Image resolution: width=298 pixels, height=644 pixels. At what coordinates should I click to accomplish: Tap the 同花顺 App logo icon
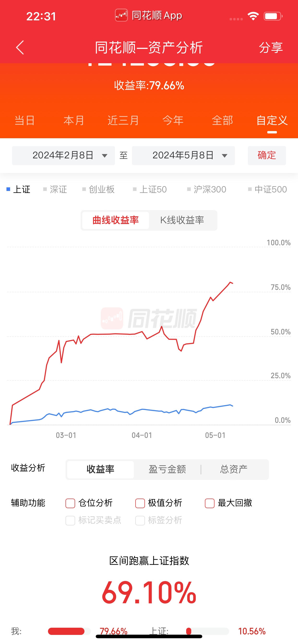(121, 16)
